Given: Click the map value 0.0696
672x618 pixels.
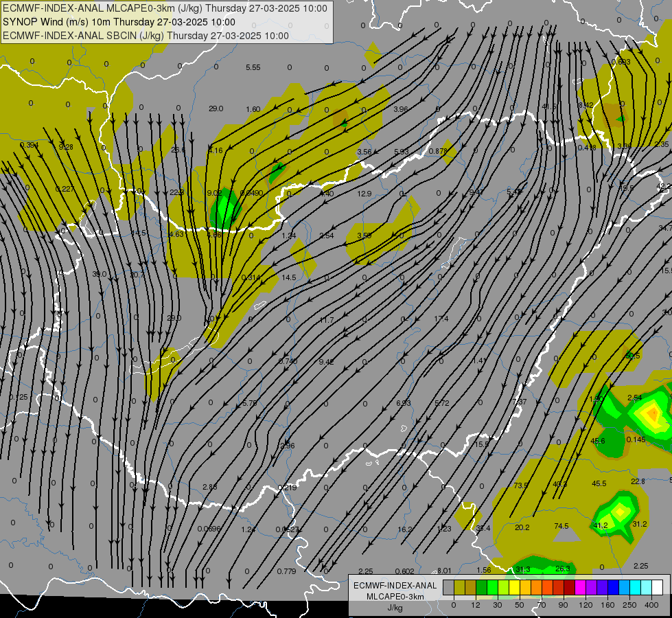Looking at the screenshot, I should [209, 529].
